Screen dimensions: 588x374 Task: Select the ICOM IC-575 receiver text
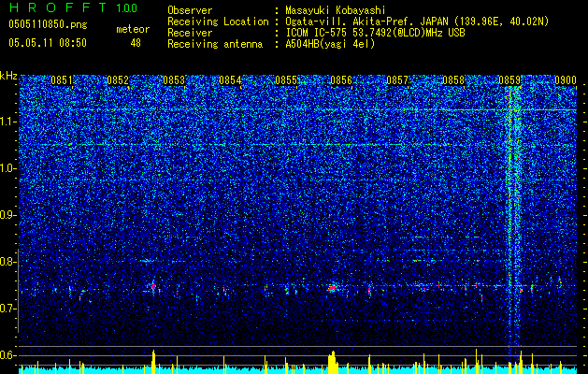(375, 33)
